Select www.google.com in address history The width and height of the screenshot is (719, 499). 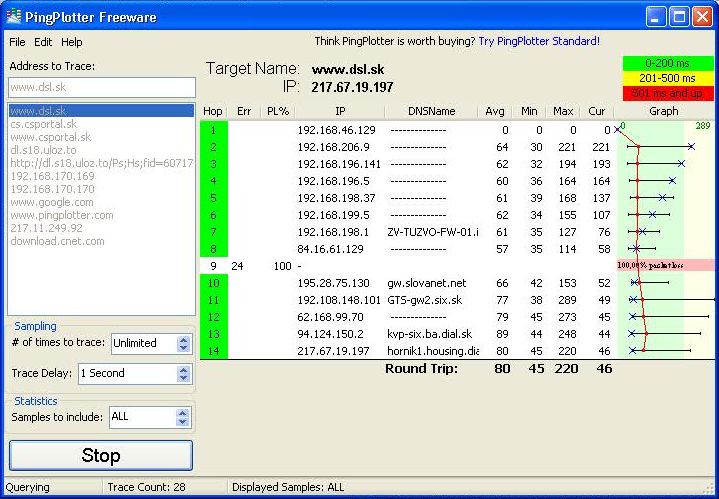(52, 202)
